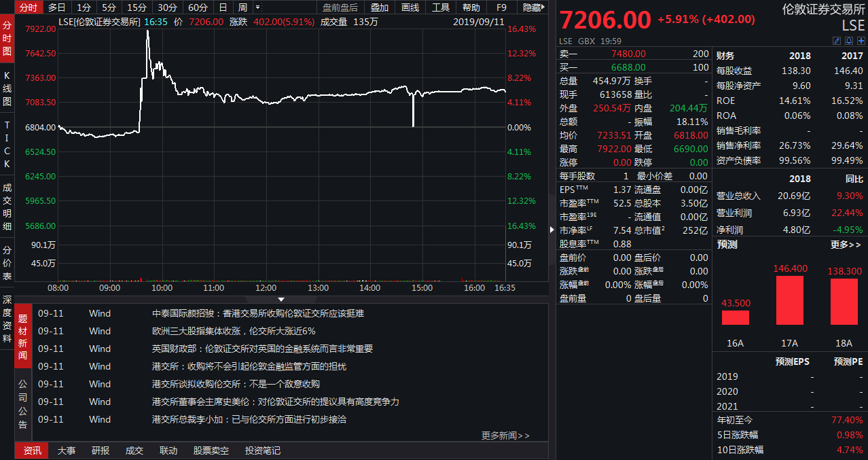The height and width of the screenshot is (460, 868).
Task: Open the 分时图 sidebar tab
Action: point(7,38)
